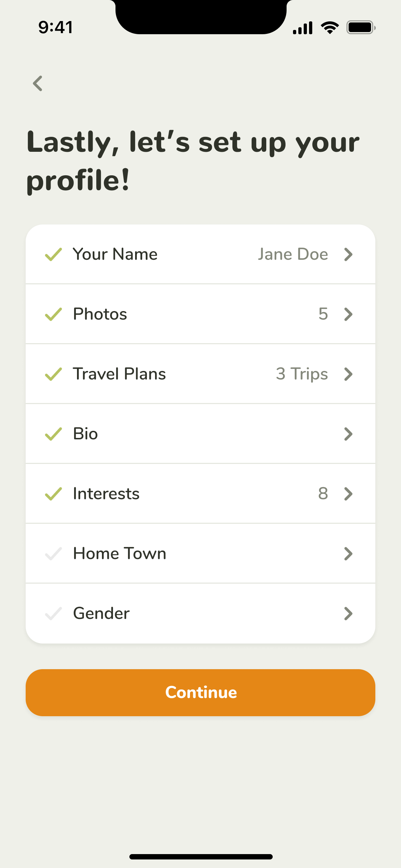401x868 pixels.
Task: Click the green checkmark beside Photos
Action: (x=53, y=314)
